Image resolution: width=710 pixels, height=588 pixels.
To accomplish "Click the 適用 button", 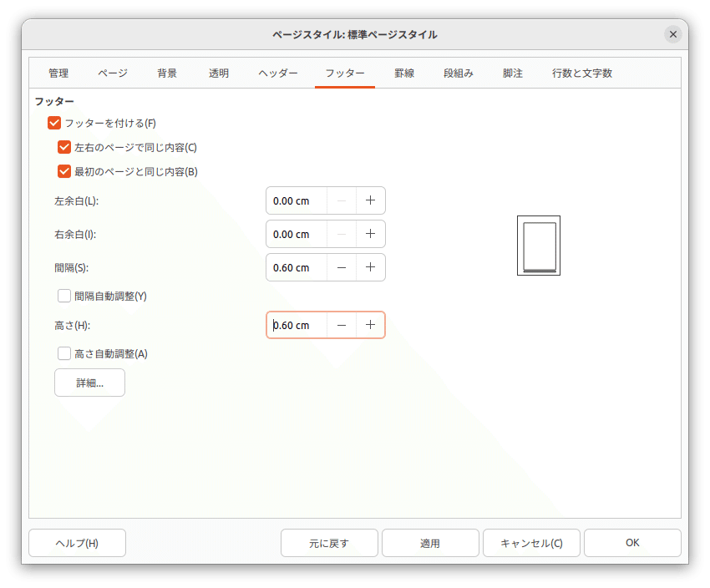I will (x=430, y=543).
